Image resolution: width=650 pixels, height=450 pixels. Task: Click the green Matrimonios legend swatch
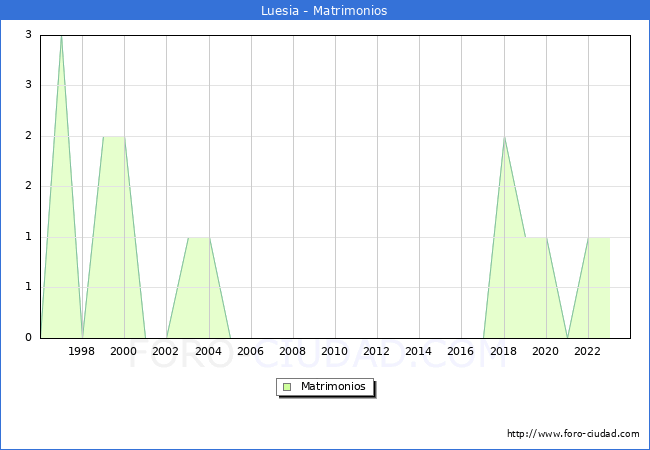click(287, 386)
